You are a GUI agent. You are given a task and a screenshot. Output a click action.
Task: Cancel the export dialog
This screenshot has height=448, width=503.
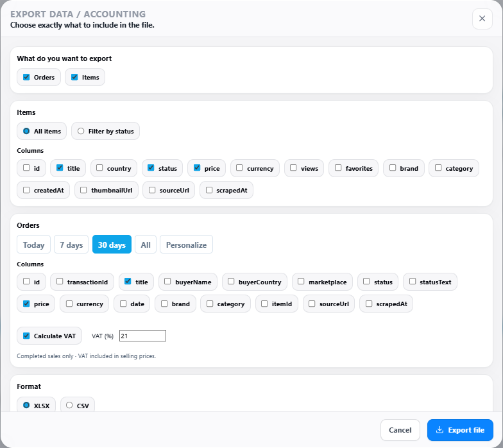(400, 430)
